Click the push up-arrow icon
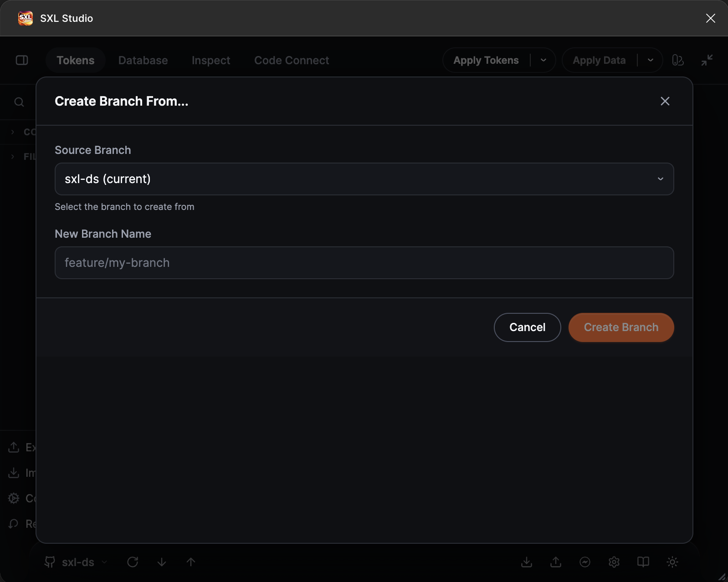 pos(191,562)
